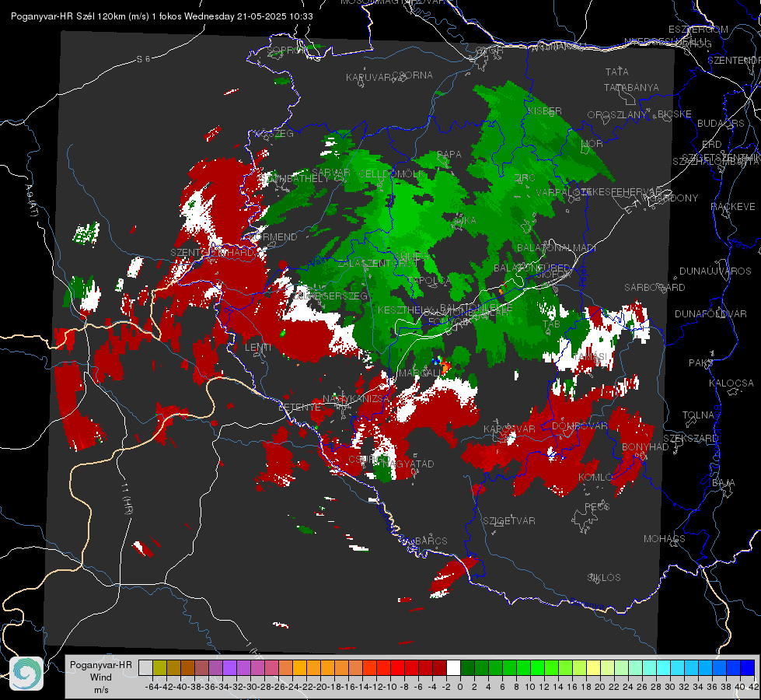Click the 'Poganyvar-HR Wind m/s' legend label

coord(101,677)
